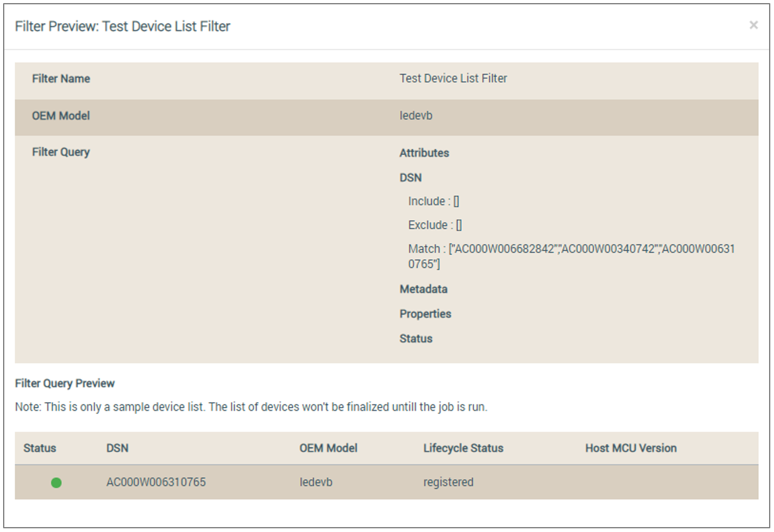
Task: Click the Exclude empty list entry
Action: [x=435, y=225]
